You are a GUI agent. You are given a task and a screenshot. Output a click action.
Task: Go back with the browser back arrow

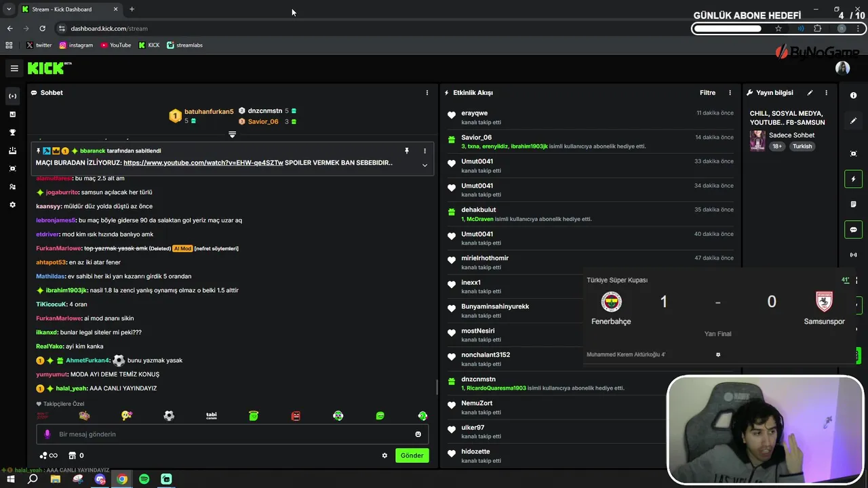coord(9,28)
